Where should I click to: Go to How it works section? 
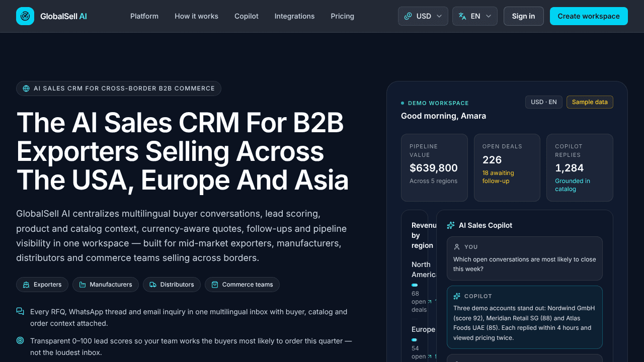coord(196,16)
